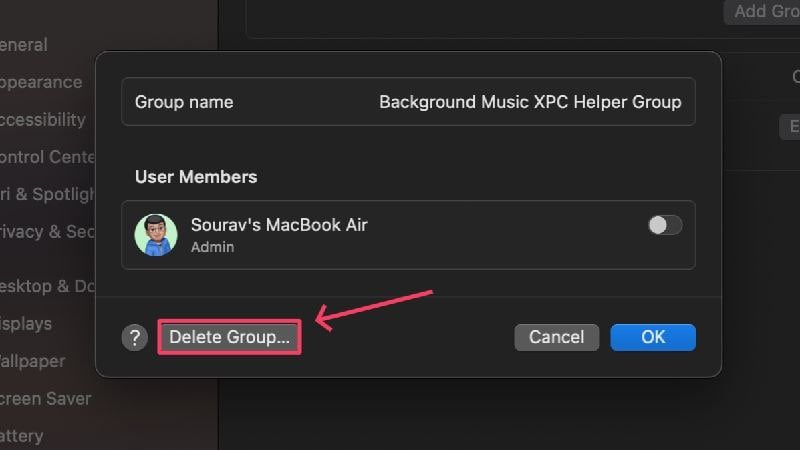Open Displays settings from sidebar
Screen dimensions: 800x450
[26, 324]
